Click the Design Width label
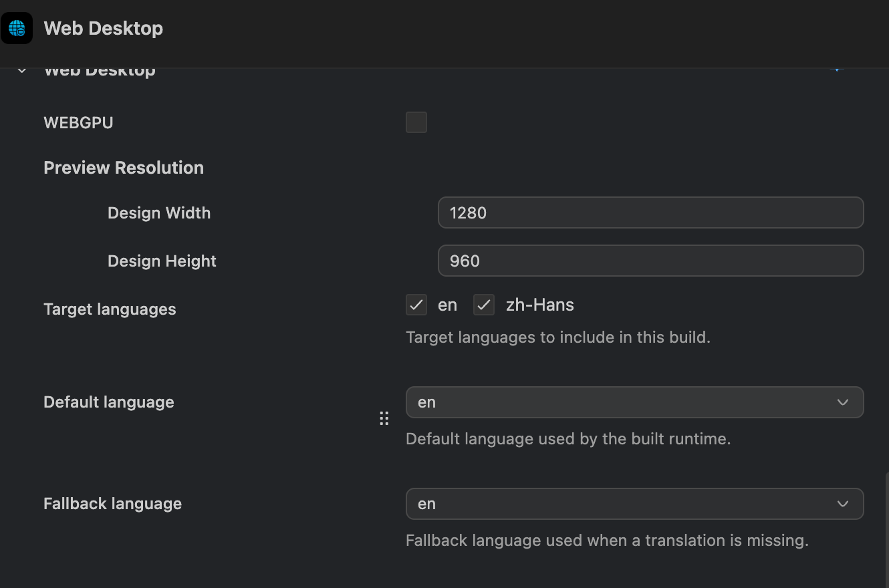The width and height of the screenshot is (889, 588). coord(159,213)
